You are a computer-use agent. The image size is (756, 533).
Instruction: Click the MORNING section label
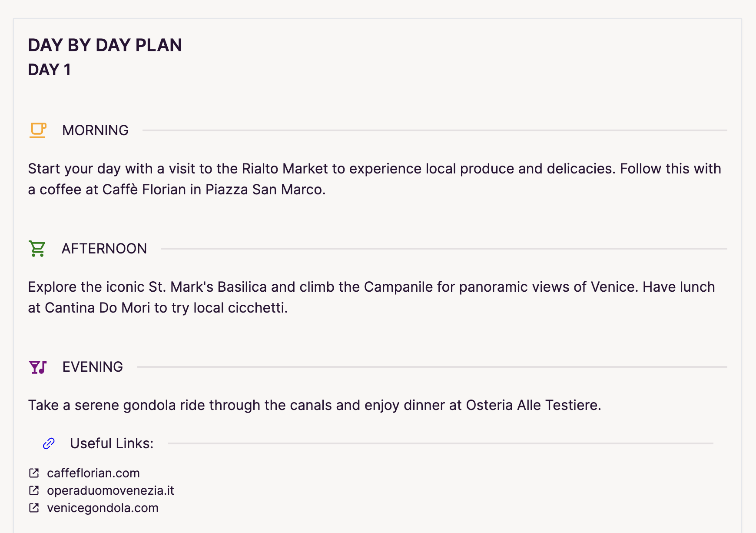point(95,130)
